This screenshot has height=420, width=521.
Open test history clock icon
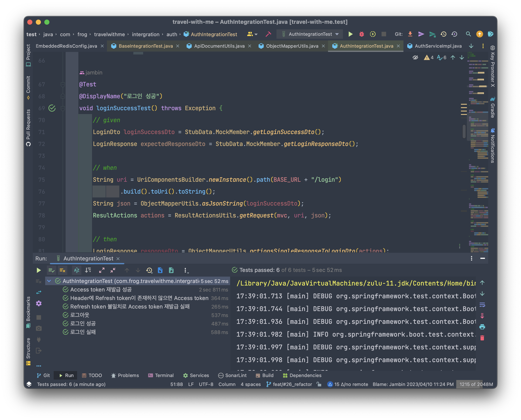(x=149, y=270)
